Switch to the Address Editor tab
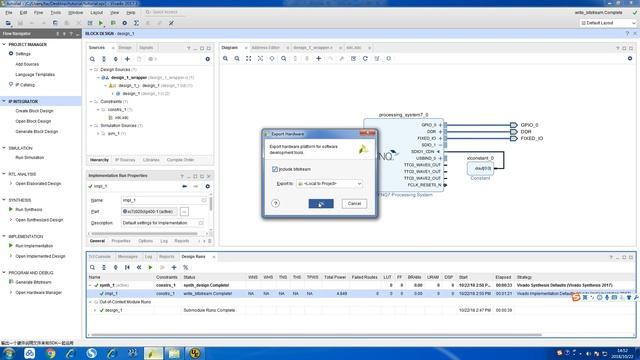Image resolution: width=640 pixels, height=360 pixels. [266, 48]
